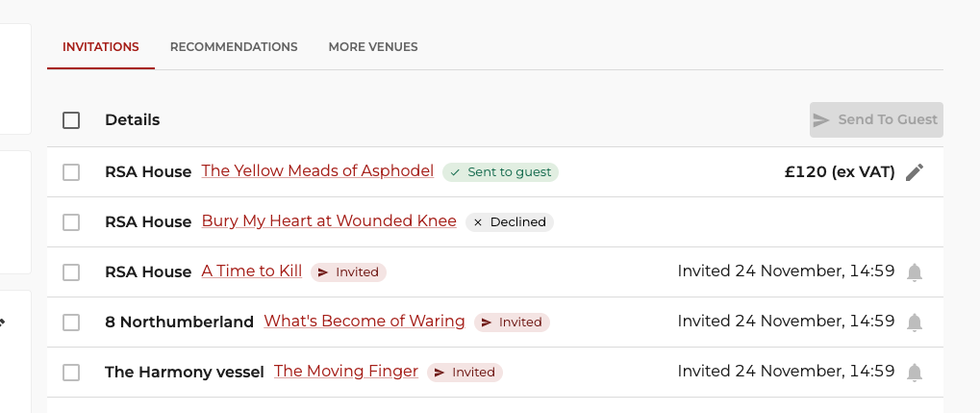Screen dimensions: 980x413
Task: Click the Send To Guest button
Action: tap(876, 119)
